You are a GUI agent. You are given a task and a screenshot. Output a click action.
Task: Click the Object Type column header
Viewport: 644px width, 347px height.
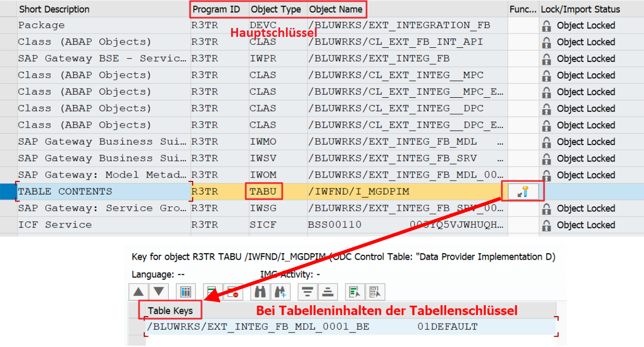(x=276, y=9)
